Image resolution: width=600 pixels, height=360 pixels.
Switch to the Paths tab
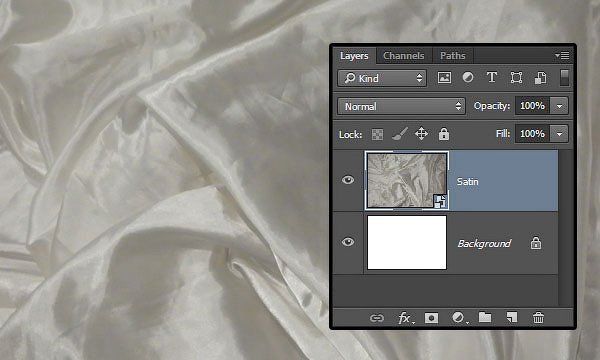(x=453, y=56)
